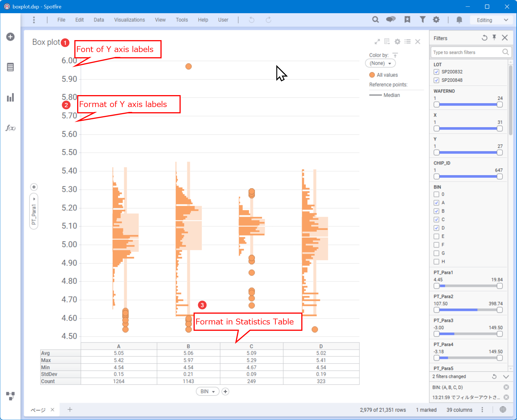Open Box plot properties gear icon
Viewport: 517px width, 420px height.
pyautogui.click(x=397, y=42)
